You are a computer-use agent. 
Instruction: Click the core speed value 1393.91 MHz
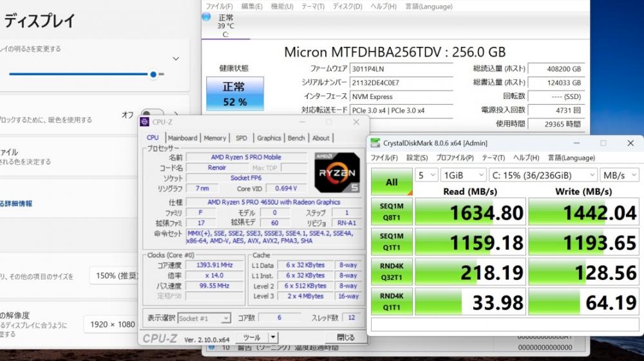click(214, 265)
